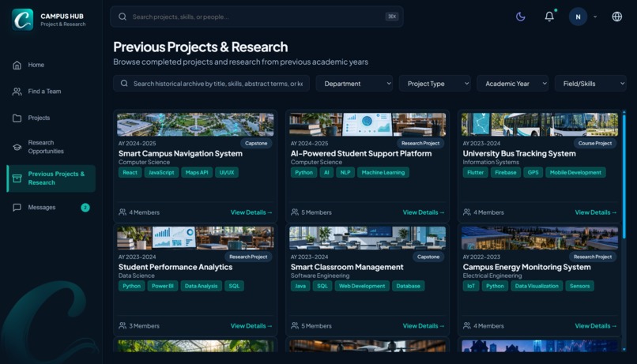The image size is (637, 364).
Task: Open the Academic Year filter dropdown
Action: click(x=512, y=83)
